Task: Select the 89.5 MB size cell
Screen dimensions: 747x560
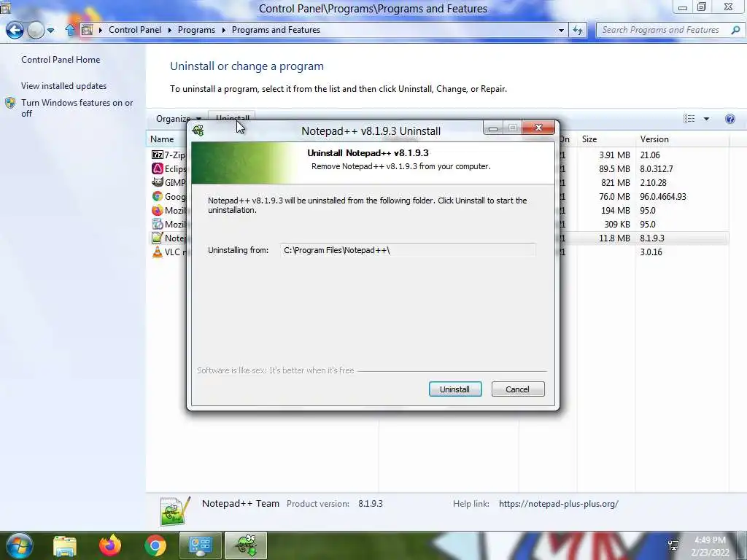Action: coord(614,168)
